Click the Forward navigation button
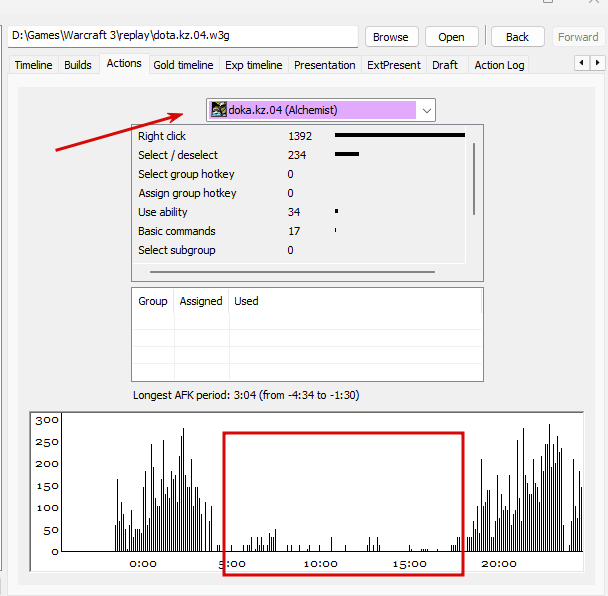 coord(578,37)
